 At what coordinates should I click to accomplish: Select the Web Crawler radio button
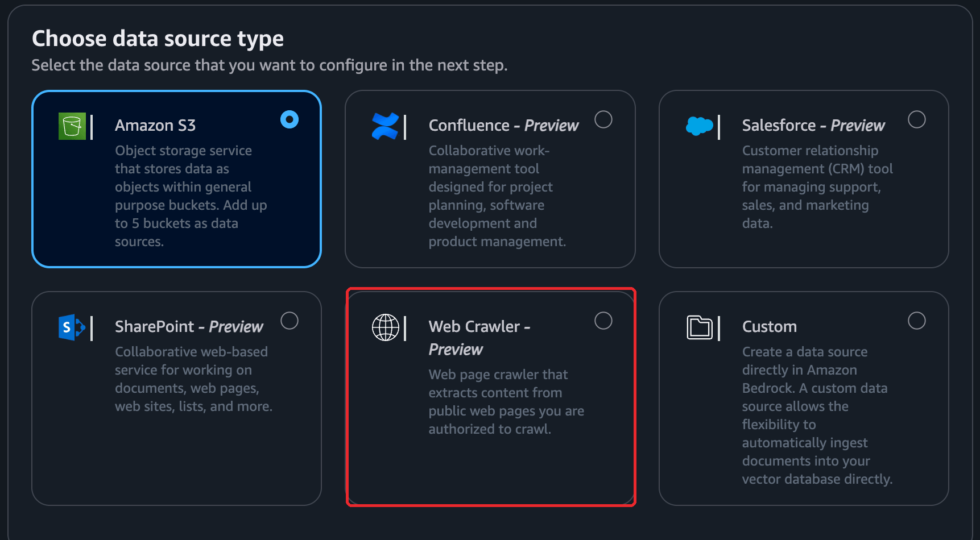coord(603,321)
